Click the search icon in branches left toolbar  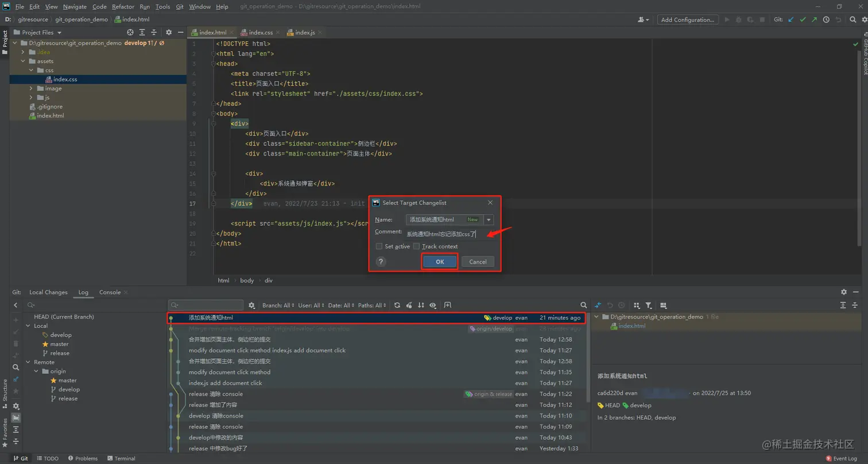click(15, 368)
